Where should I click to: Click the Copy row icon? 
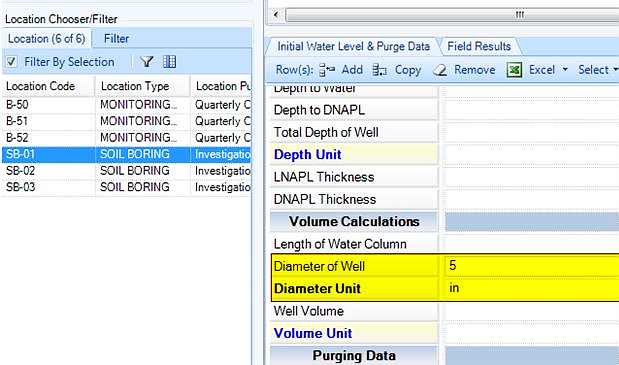click(x=379, y=70)
